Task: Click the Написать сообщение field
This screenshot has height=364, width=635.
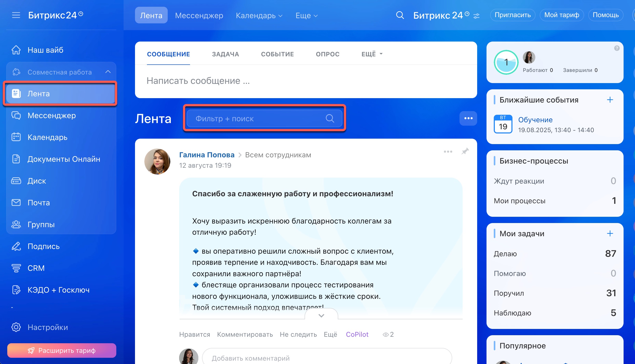Action: pos(306,81)
